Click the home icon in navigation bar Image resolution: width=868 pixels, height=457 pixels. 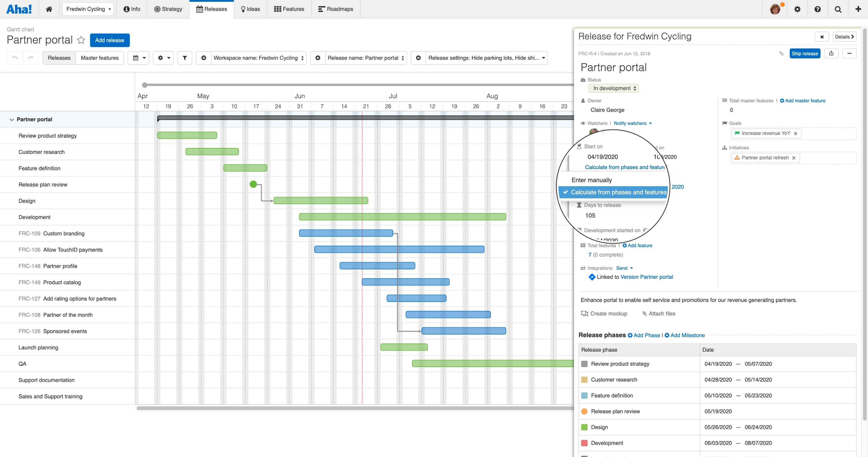coord(49,9)
